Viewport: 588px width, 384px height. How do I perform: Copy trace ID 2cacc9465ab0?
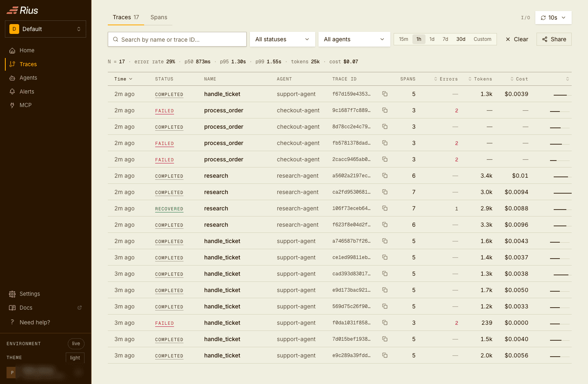[385, 159]
